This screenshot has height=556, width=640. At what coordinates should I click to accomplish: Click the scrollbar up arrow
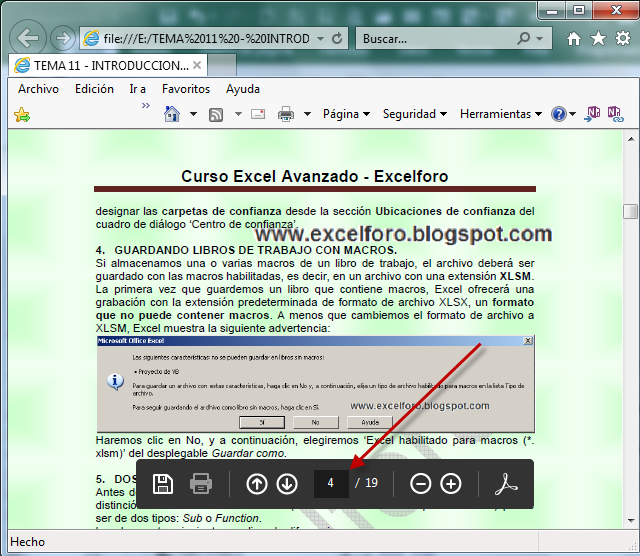coord(631,139)
